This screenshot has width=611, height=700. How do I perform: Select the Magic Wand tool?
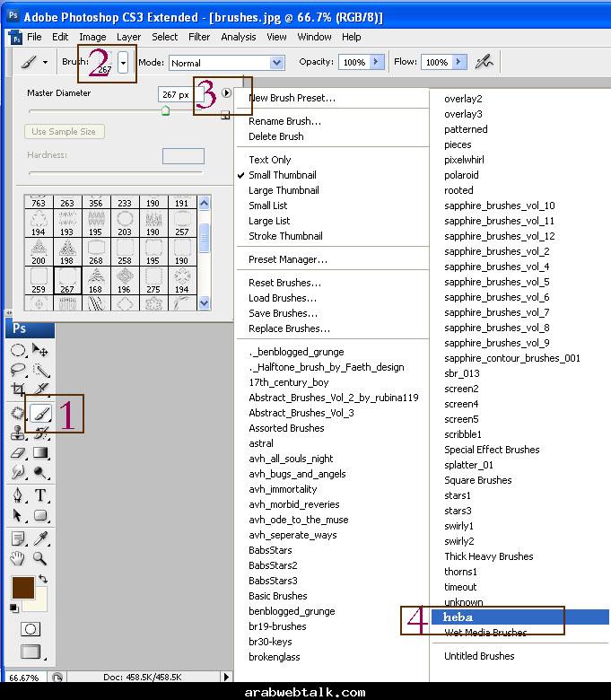click(x=40, y=370)
